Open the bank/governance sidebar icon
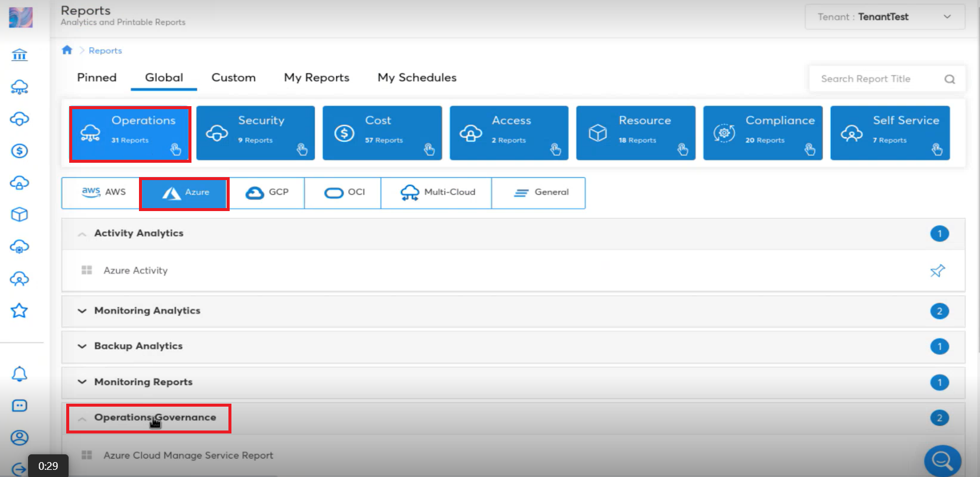The height and width of the screenshot is (477, 980). click(x=20, y=55)
